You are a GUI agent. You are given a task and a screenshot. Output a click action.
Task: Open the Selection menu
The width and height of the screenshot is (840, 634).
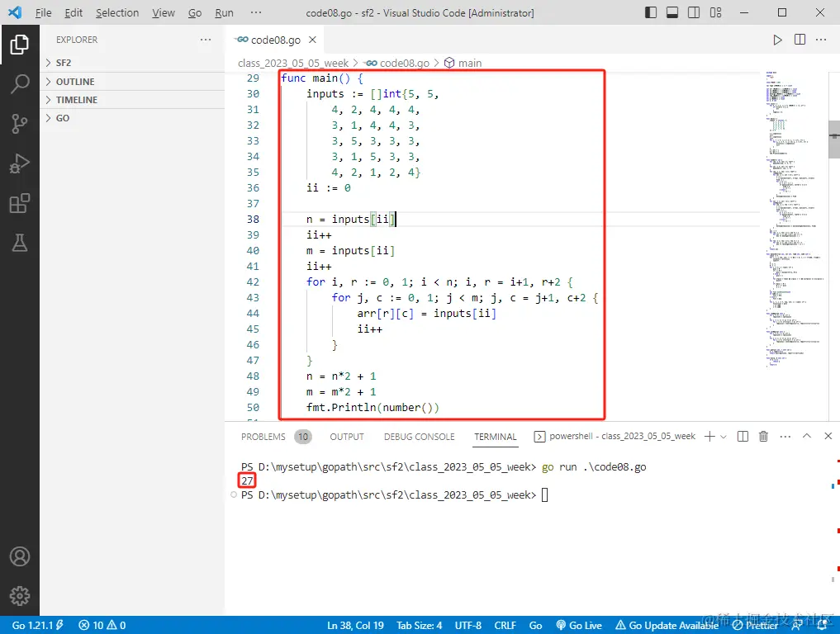[x=116, y=13]
